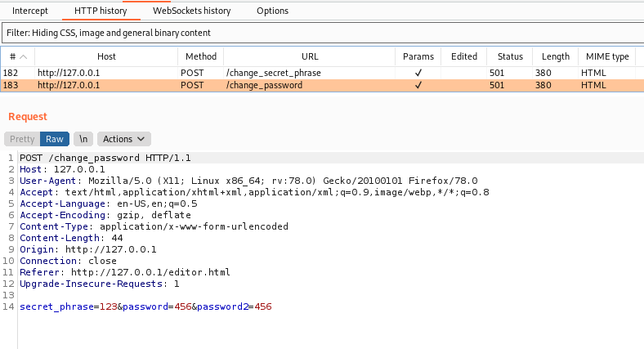The height and width of the screenshot is (349, 644).
Task: Select the /change_password request row
Action: coord(322,85)
